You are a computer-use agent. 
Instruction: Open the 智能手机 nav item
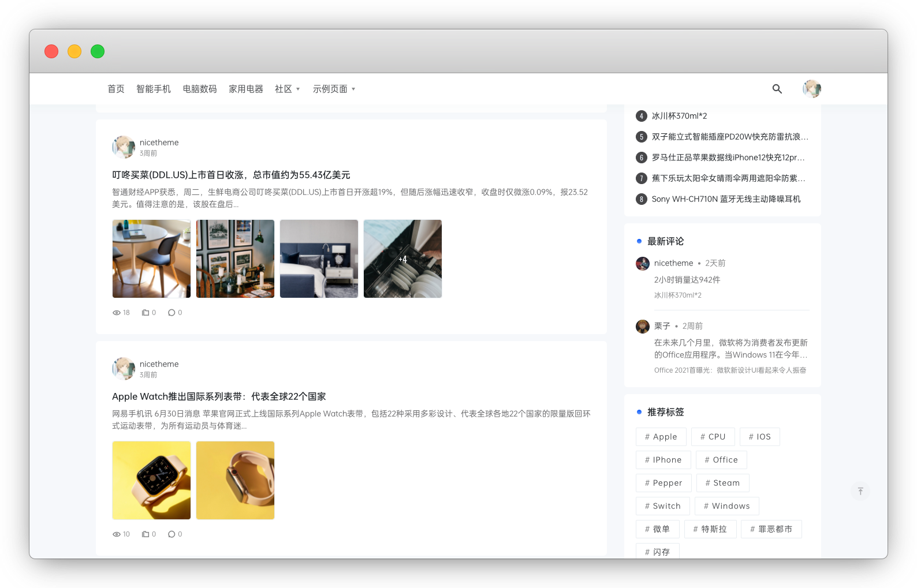[154, 89]
